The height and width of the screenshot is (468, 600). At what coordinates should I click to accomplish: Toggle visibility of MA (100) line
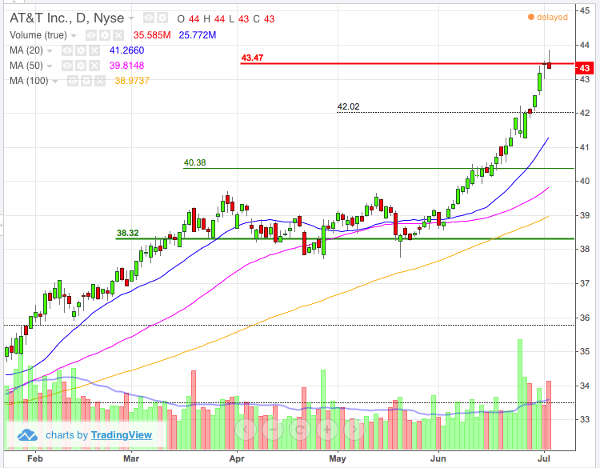pos(73,81)
